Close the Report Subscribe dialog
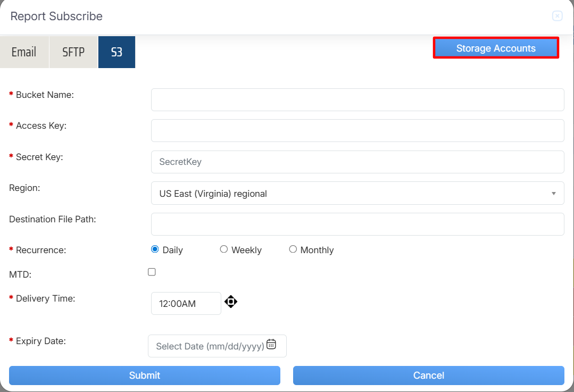Image resolution: width=574 pixels, height=392 pixels. 557,16
